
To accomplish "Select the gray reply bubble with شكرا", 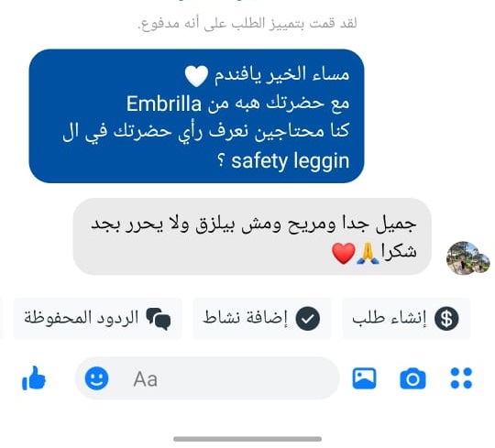I will [x=252, y=236].
